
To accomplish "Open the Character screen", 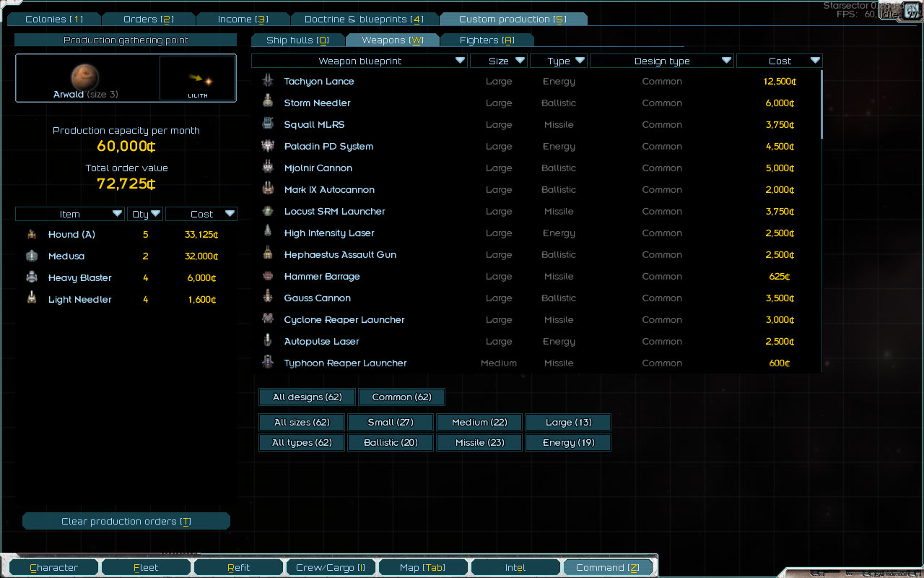I will click(53, 568).
